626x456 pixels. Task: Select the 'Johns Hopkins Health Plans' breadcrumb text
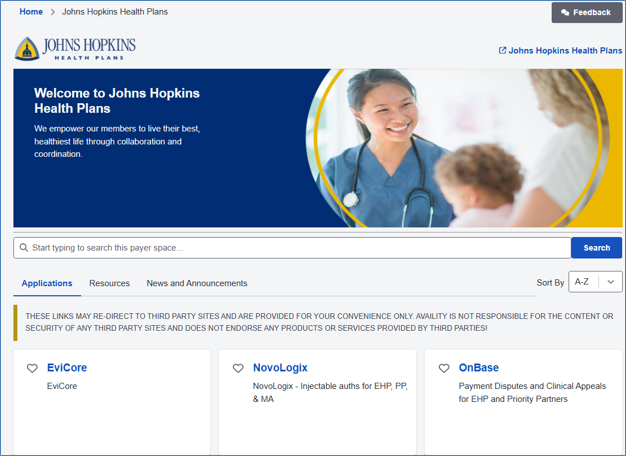pyautogui.click(x=115, y=12)
